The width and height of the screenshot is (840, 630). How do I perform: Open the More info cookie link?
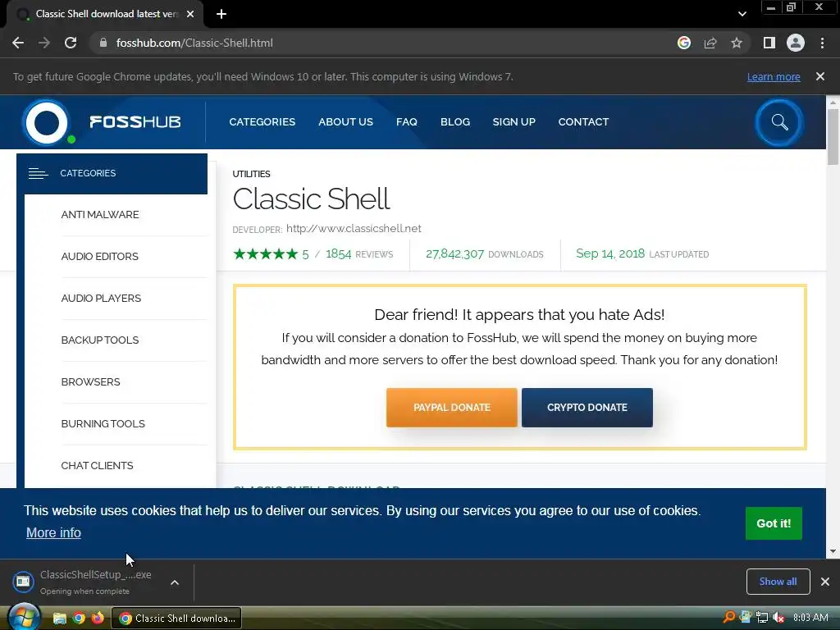click(x=53, y=533)
